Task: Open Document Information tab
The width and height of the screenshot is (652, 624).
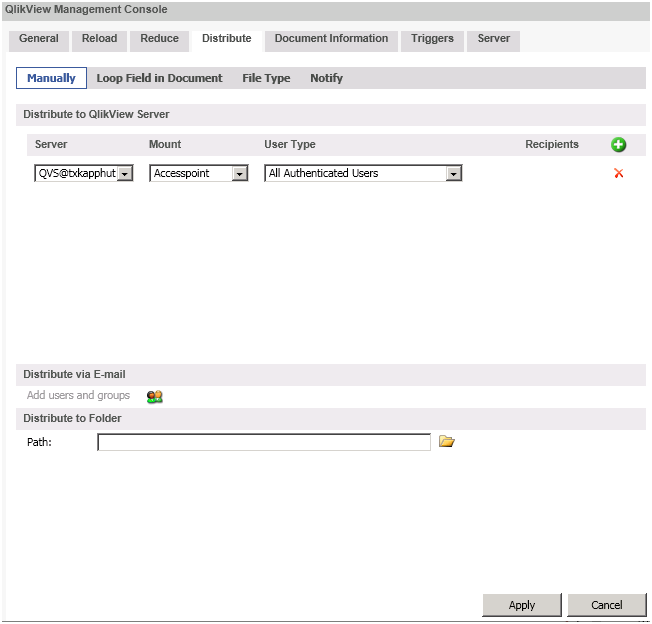Action: pyautogui.click(x=331, y=39)
